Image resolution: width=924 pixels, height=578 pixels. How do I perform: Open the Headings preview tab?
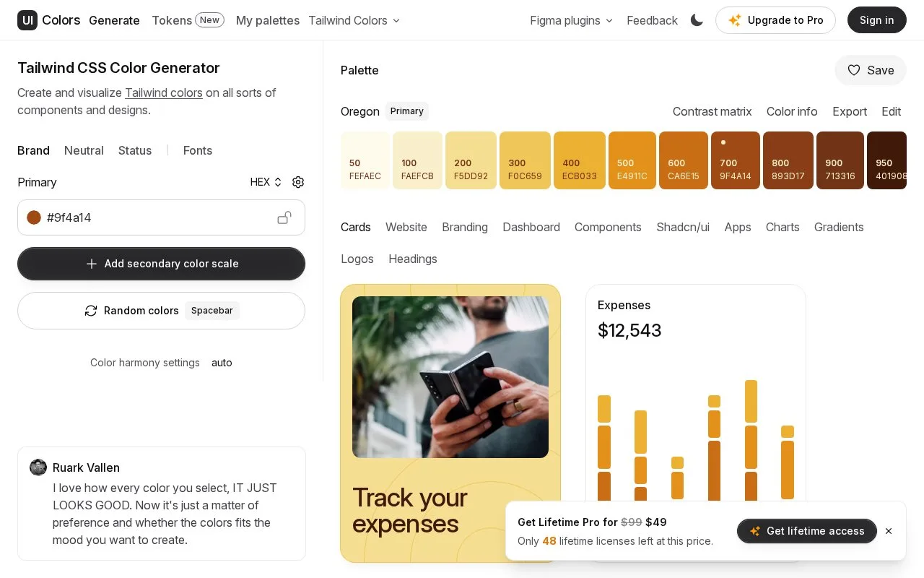coord(413,259)
